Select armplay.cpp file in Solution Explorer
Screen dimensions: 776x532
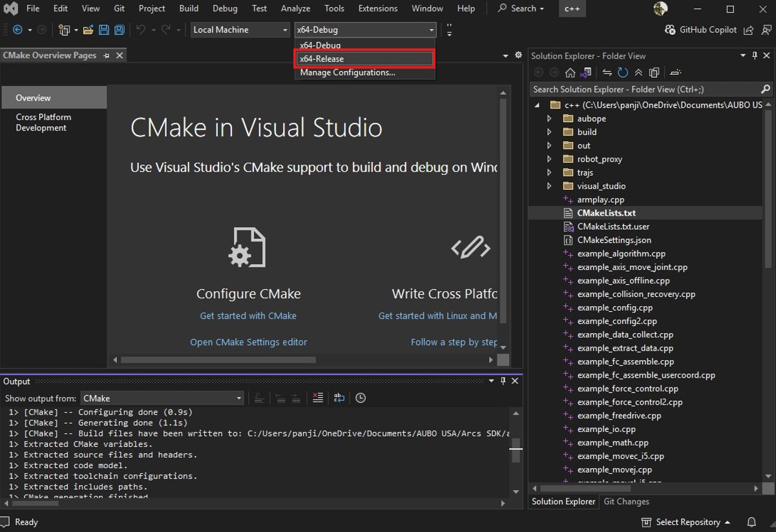[x=600, y=200]
